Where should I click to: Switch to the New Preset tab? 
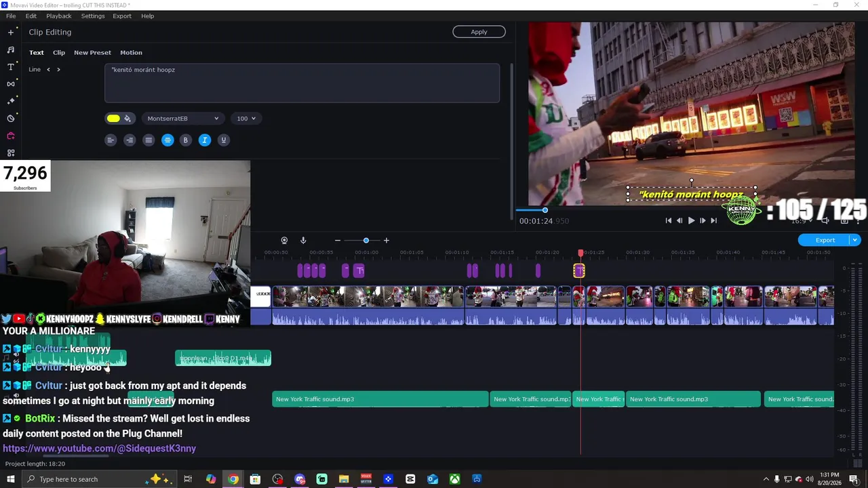click(92, 52)
